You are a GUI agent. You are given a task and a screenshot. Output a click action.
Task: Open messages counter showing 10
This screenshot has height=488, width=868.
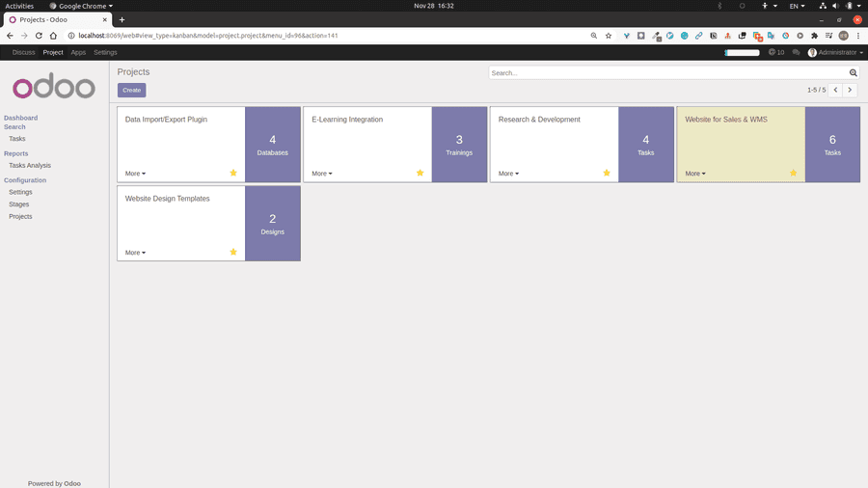tap(776, 53)
